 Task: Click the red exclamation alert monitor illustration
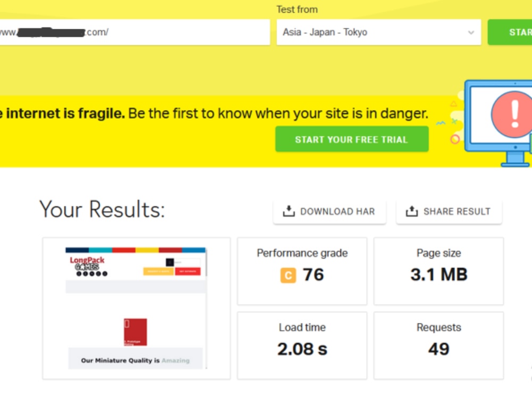click(x=498, y=123)
